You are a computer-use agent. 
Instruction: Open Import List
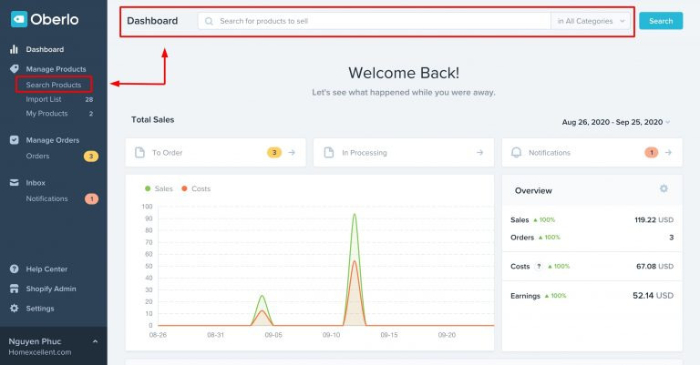(x=43, y=99)
